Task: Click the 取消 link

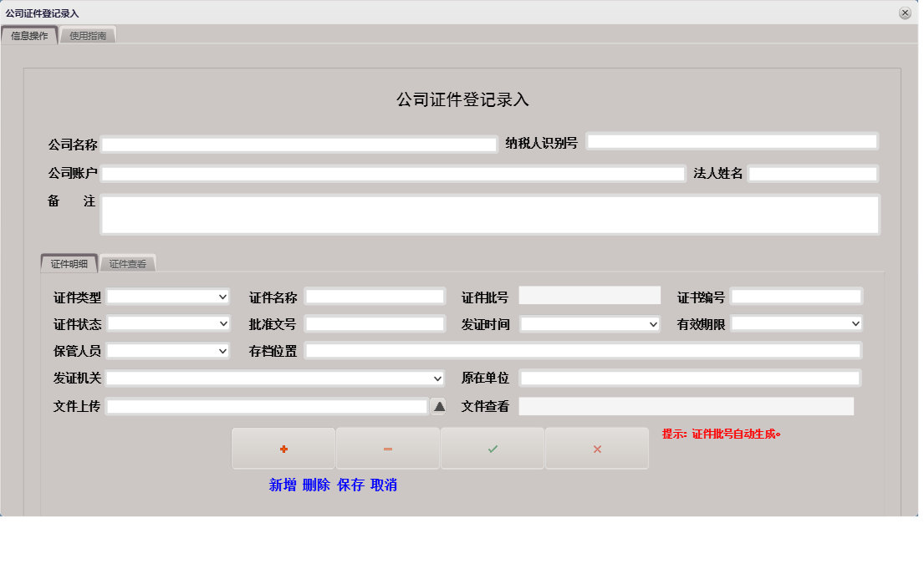Action: (x=383, y=485)
